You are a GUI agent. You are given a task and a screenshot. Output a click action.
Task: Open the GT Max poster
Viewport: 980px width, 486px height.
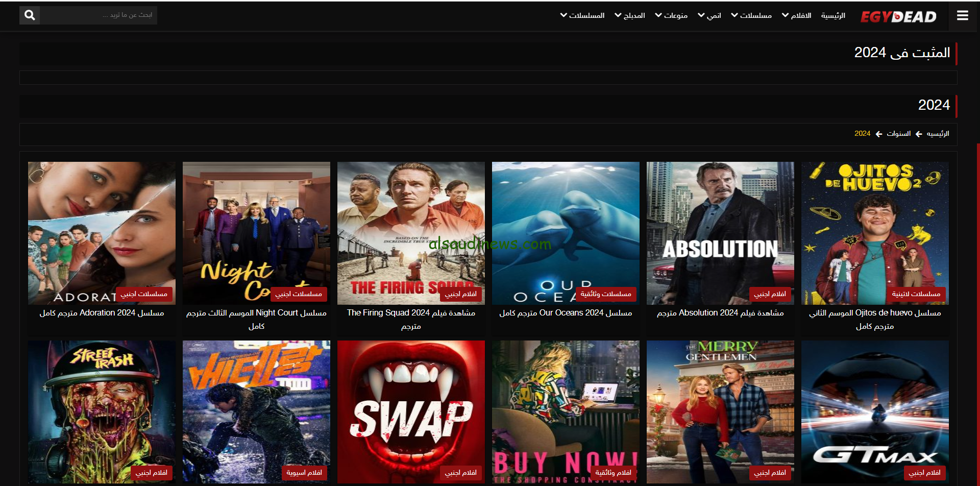click(875, 412)
